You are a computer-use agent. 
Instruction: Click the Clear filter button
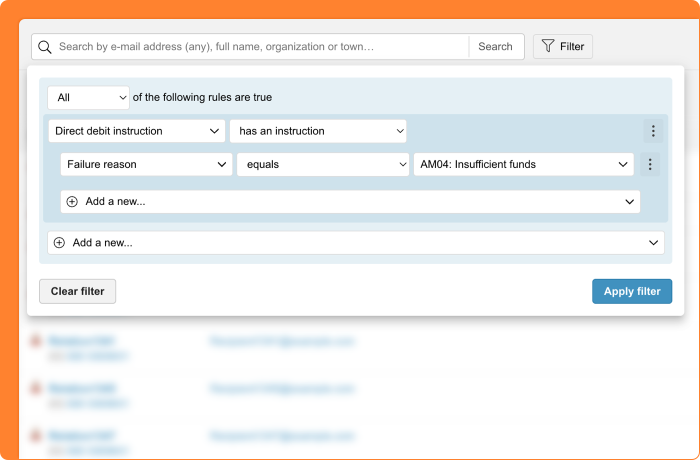pos(77,291)
